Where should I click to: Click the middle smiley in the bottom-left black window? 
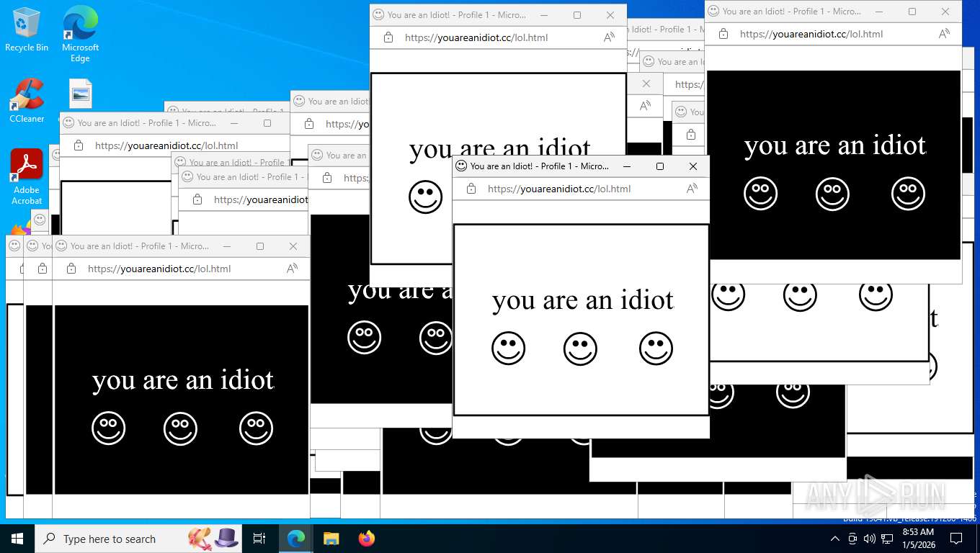pyautogui.click(x=180, y=428)
